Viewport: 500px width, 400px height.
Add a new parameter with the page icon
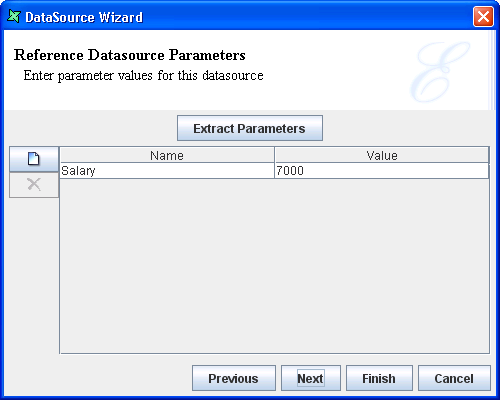tap(34, 159)
